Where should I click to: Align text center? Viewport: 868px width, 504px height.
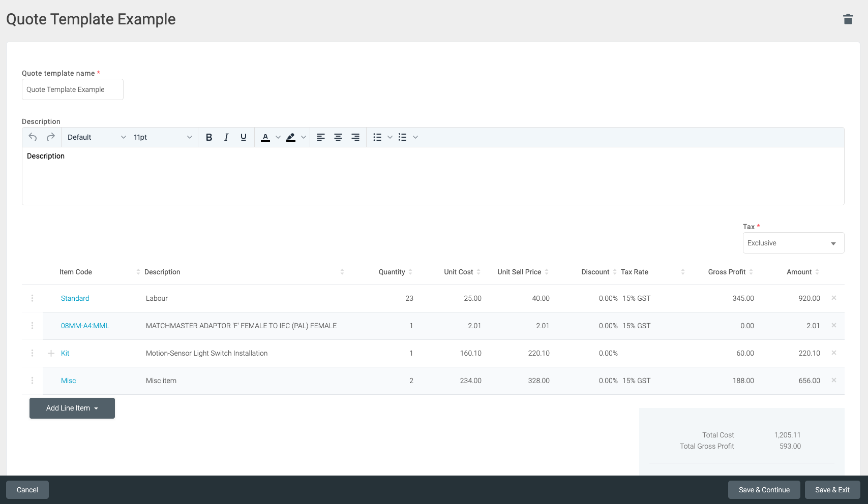point(338,137)
